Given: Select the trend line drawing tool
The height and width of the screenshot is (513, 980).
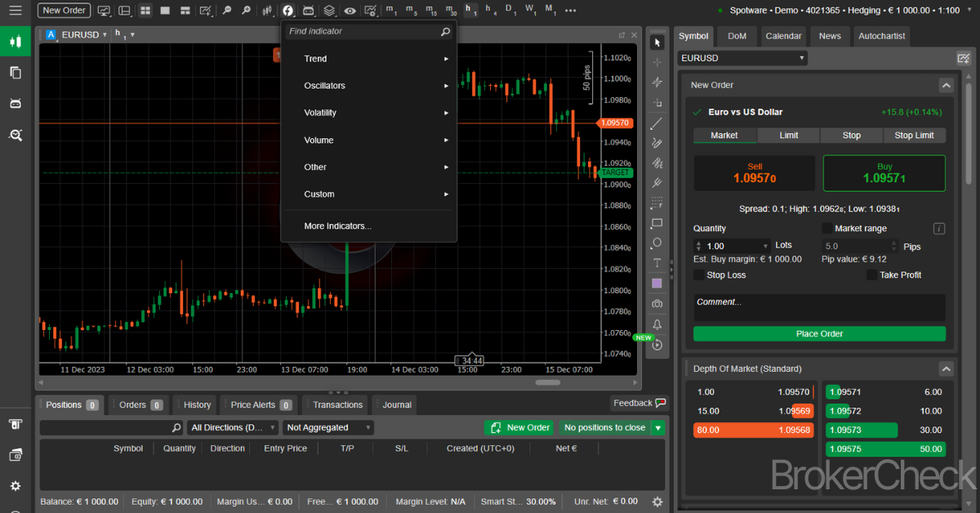Looking at the screenshot, I should click(x=657, y=123).
